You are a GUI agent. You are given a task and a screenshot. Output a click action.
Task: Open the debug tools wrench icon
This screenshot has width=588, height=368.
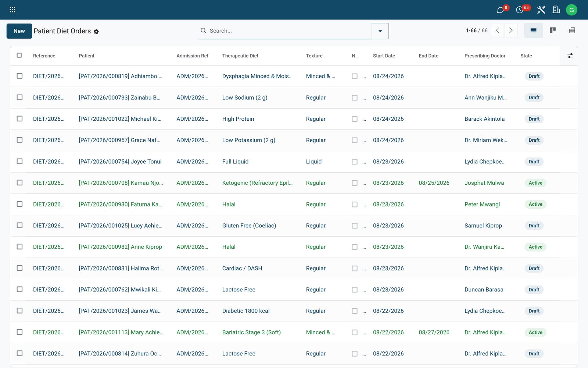541,10
